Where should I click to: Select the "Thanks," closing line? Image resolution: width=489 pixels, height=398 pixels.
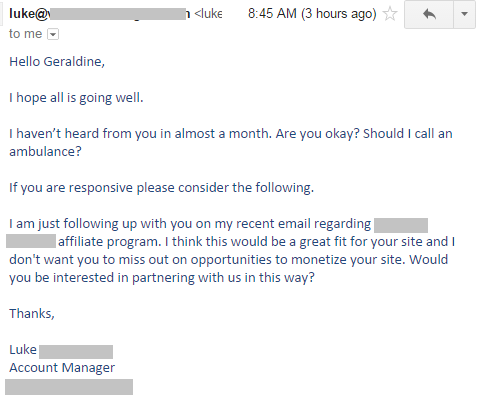[32, 314]
